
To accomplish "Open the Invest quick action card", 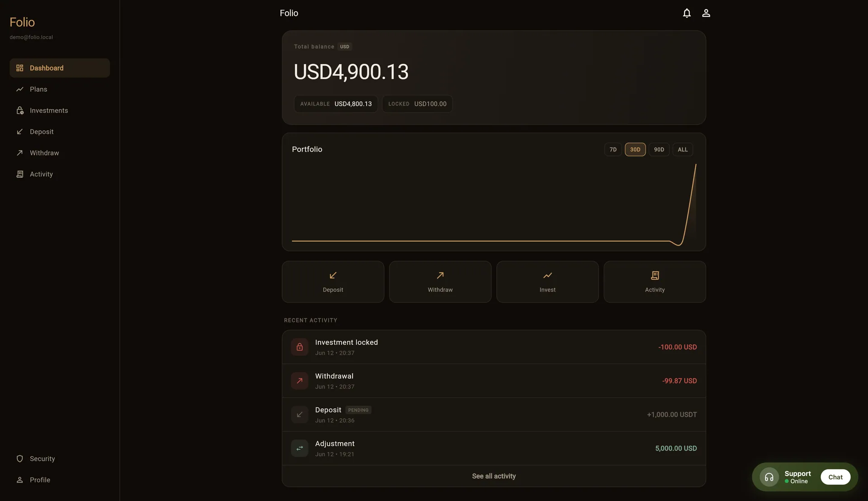I will [547, 282].
